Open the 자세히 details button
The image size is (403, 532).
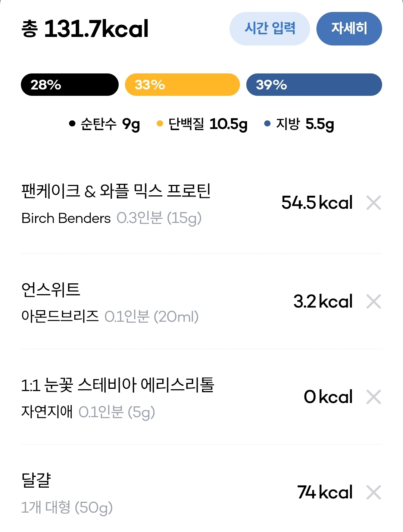click(349, 29)
